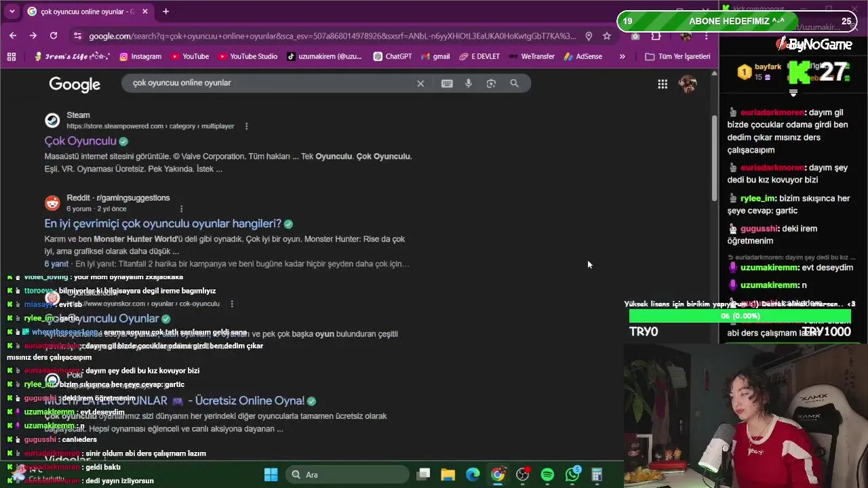Open the E DEVLET bookmark
This screenshot has width=868, height=488.
click(479, 56)
